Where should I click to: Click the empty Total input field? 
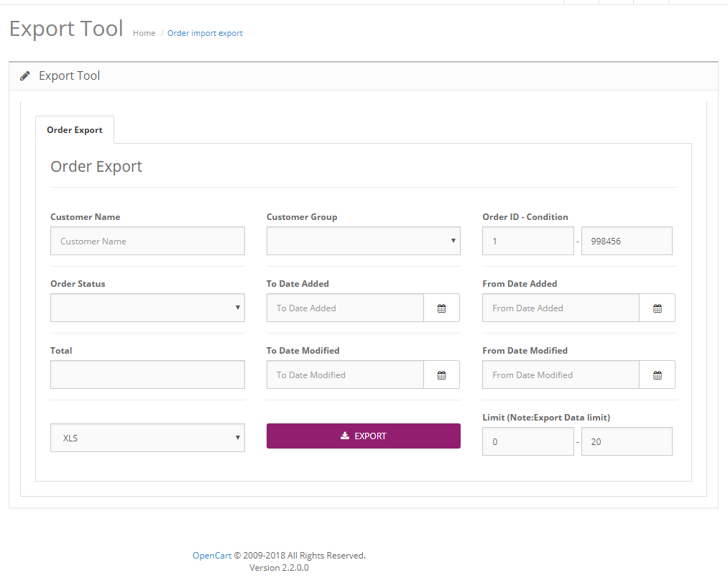(x=147, y=375)
